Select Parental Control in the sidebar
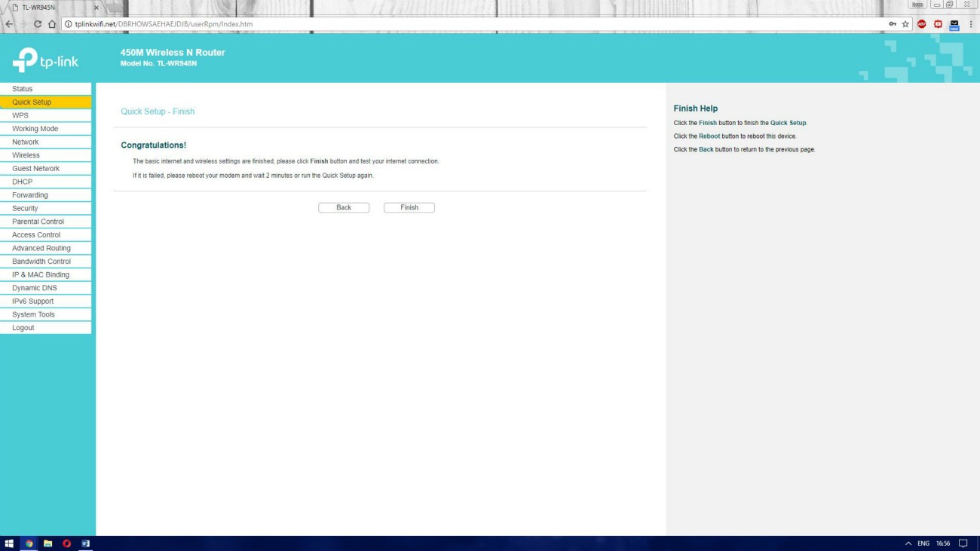The width and height of the screenshot is (980, 551). tap(38, 222)
